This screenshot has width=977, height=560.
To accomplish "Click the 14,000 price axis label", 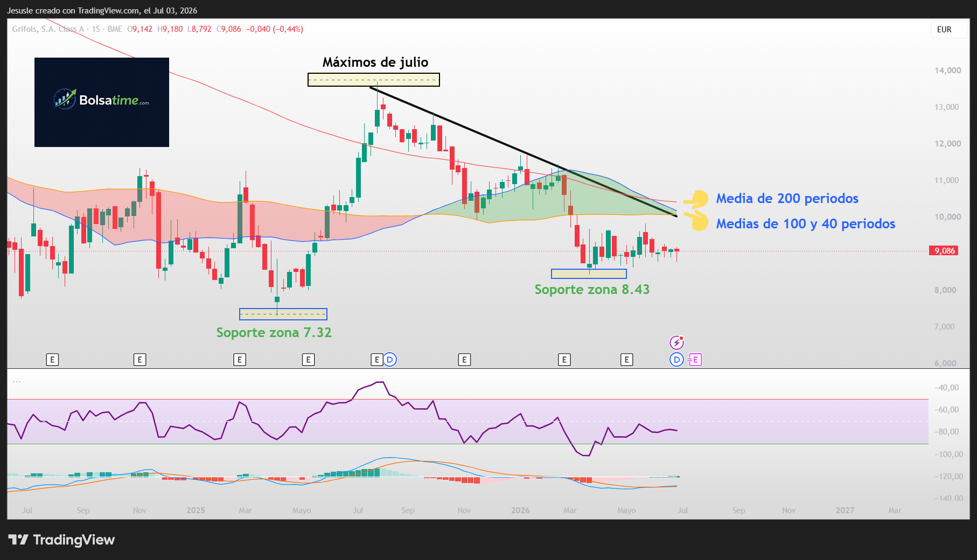I will pos(947,71).
